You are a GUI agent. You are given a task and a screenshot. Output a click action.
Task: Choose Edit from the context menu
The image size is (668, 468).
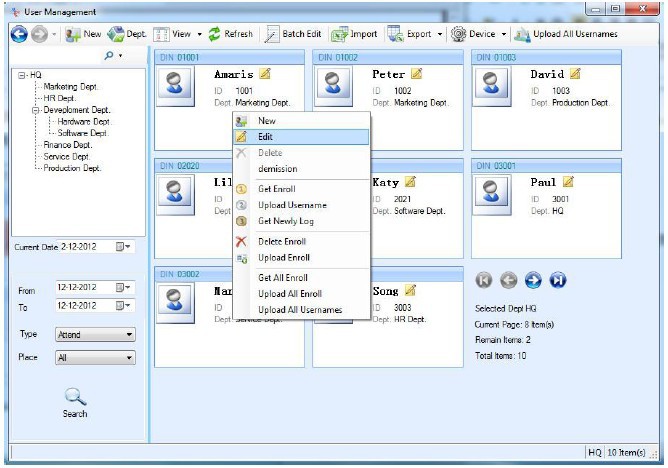[x=301, y=137]
